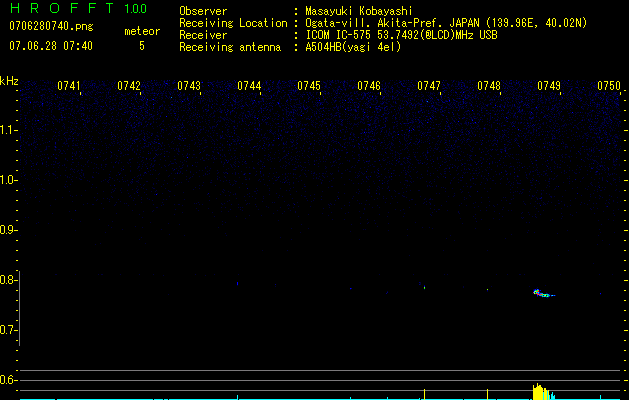629x400 pixels.
Task: Click the yellow intensity spike below 0747
Action: (424, 394)
